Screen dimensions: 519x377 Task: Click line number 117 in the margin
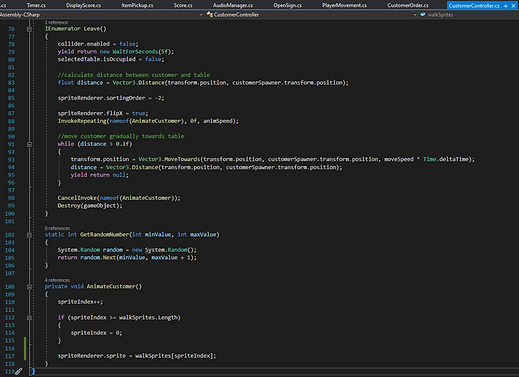click(x=10, y=356)
